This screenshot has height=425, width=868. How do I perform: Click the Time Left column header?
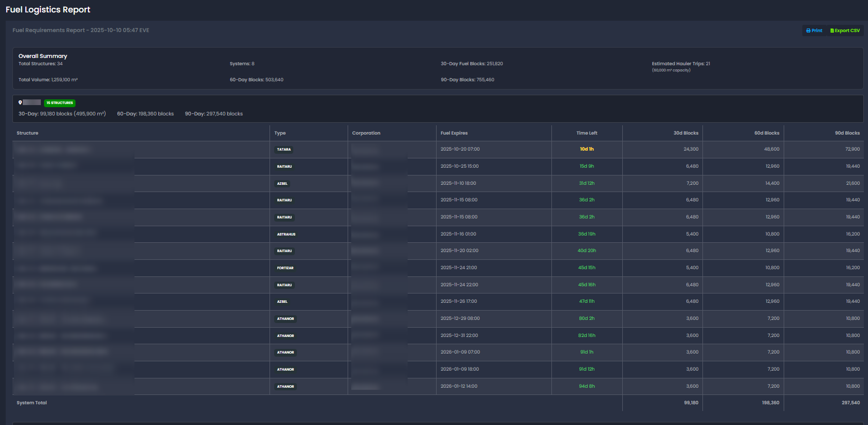pos(587,133)
